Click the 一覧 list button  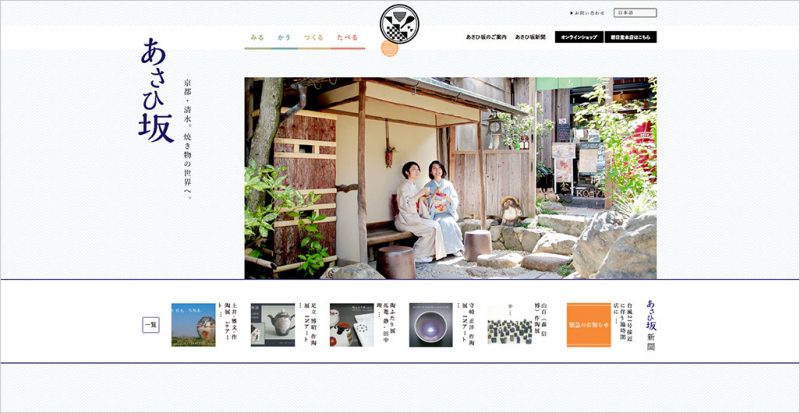[x=150, y=324]
